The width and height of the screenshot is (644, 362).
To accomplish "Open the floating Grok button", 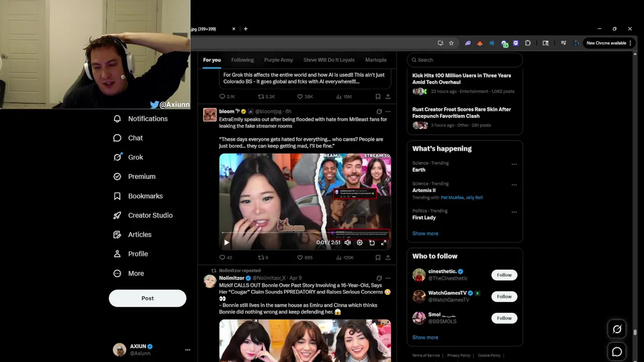I will 617,329.
